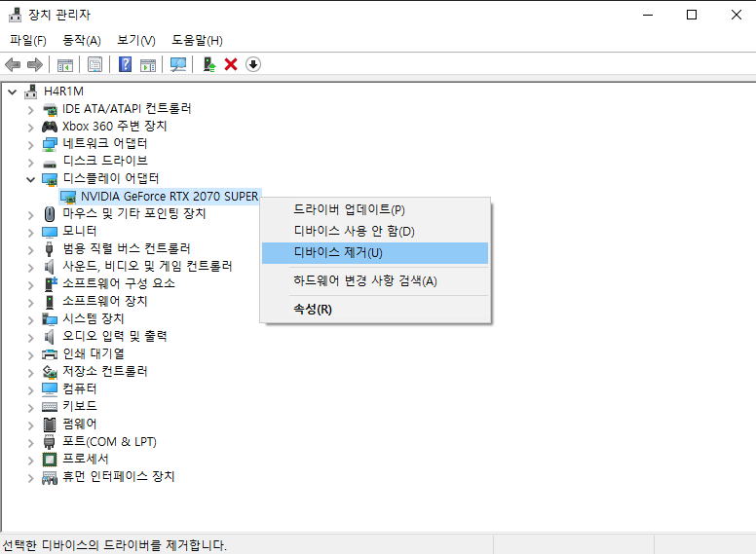
Task: Click the keyboard category icon
Action: coord(50,407)
